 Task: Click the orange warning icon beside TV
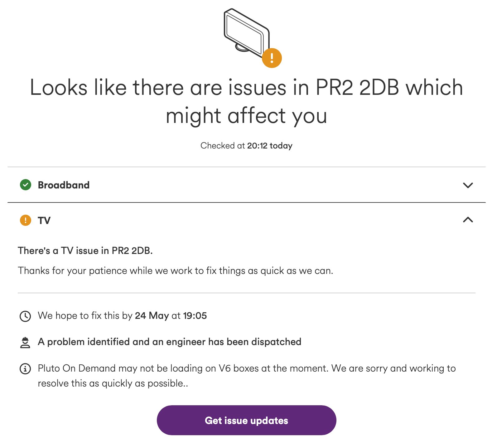(26, 220)
